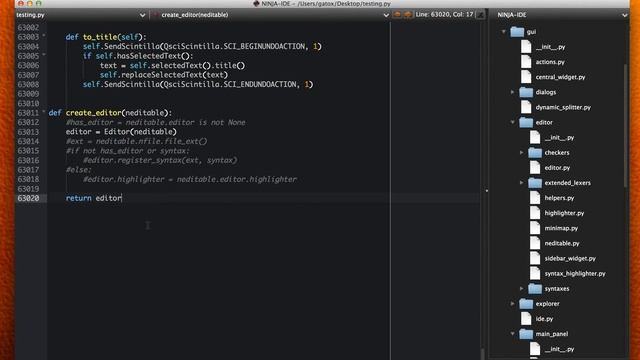Expand the extended_lexers folder arrow
640x360 pixels.
click(522, 182)
